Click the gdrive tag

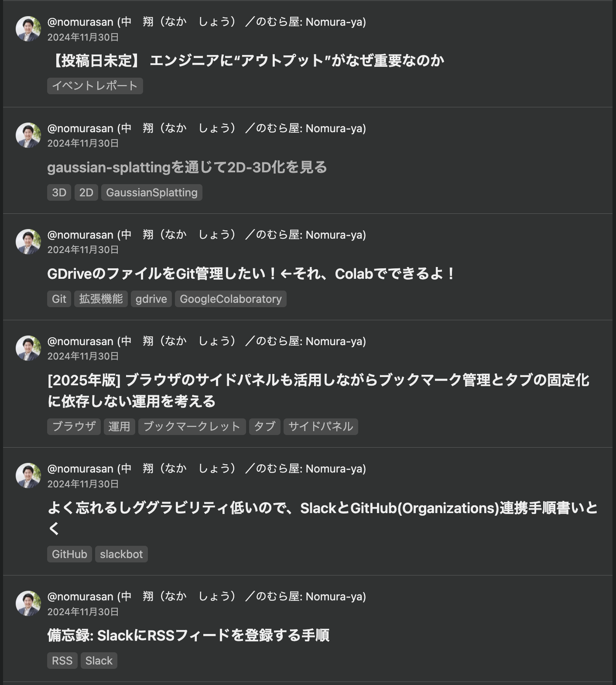151,298
